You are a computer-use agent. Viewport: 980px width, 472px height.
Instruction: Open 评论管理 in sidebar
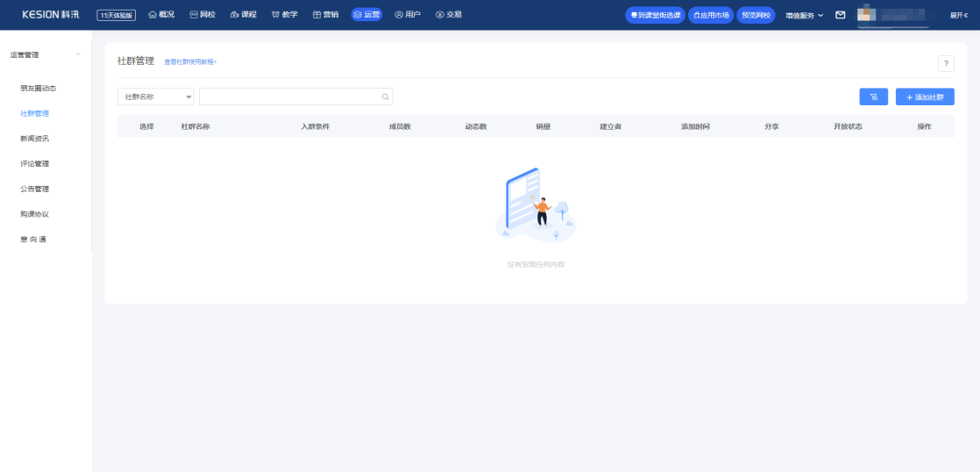point(34,164)
